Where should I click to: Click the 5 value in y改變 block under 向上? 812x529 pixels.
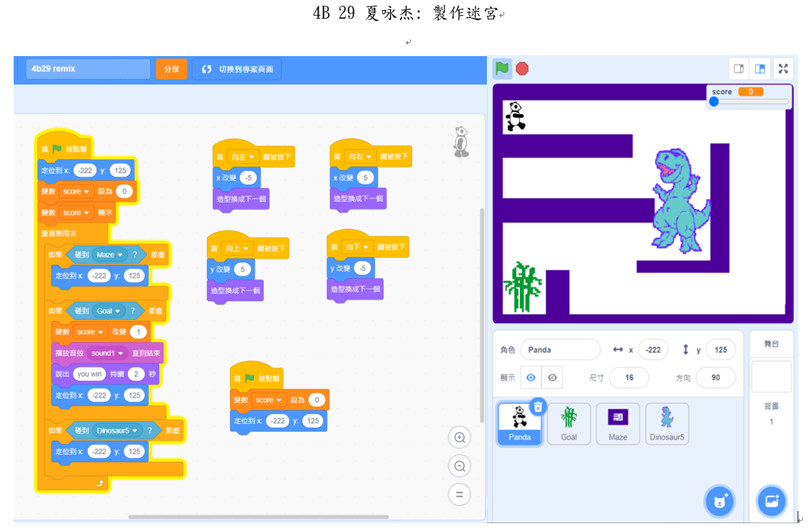point(242,269)
